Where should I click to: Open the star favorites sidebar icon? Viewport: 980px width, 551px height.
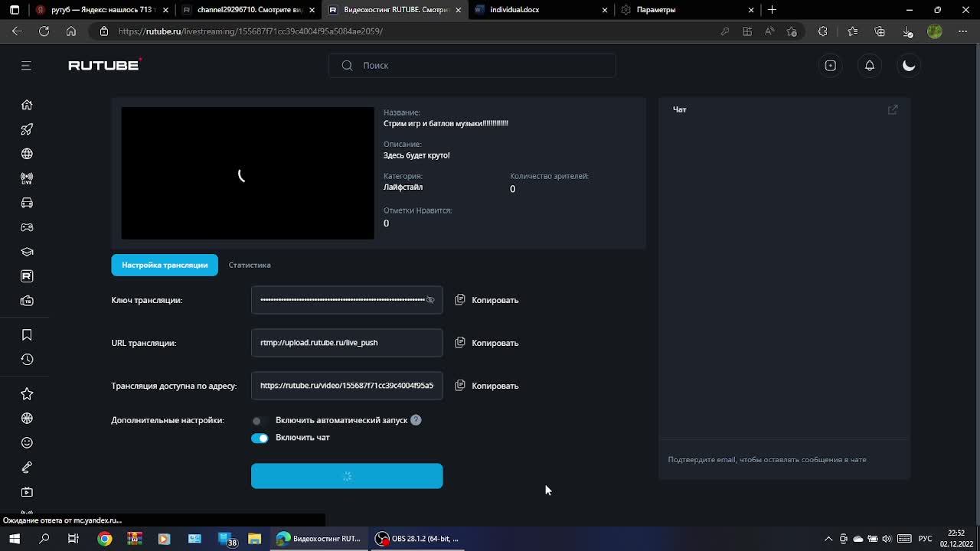[x=27, y=394]
